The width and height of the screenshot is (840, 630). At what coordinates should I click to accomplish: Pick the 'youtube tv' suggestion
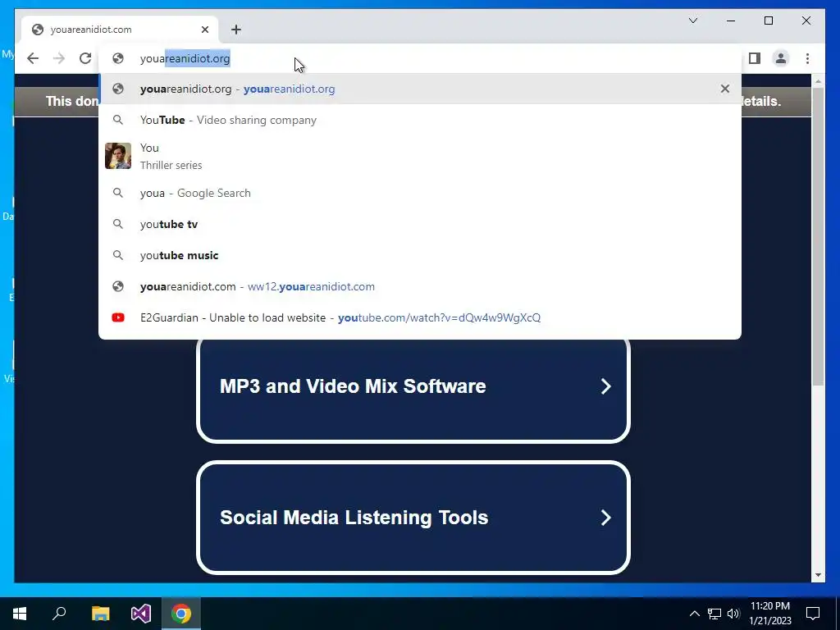click(420, 224)
